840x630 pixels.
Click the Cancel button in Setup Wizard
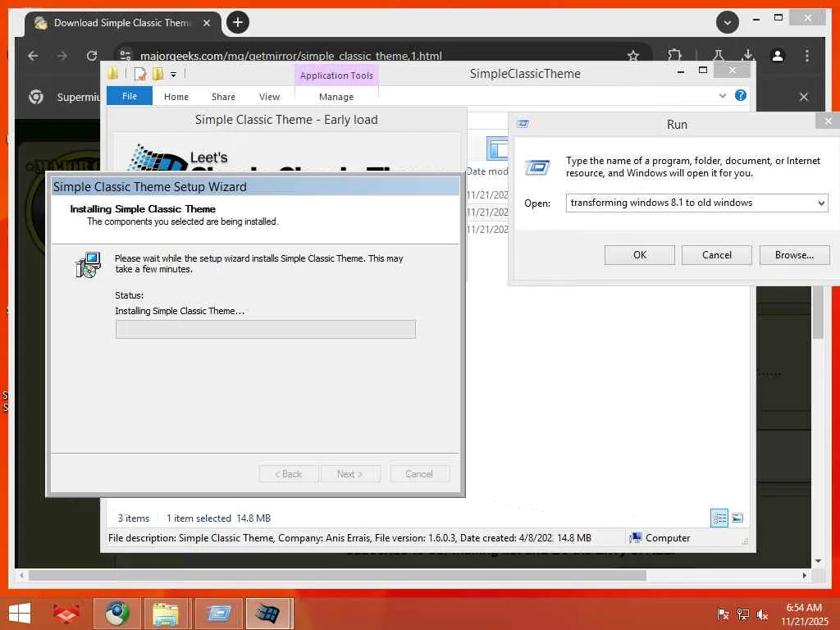419,474
